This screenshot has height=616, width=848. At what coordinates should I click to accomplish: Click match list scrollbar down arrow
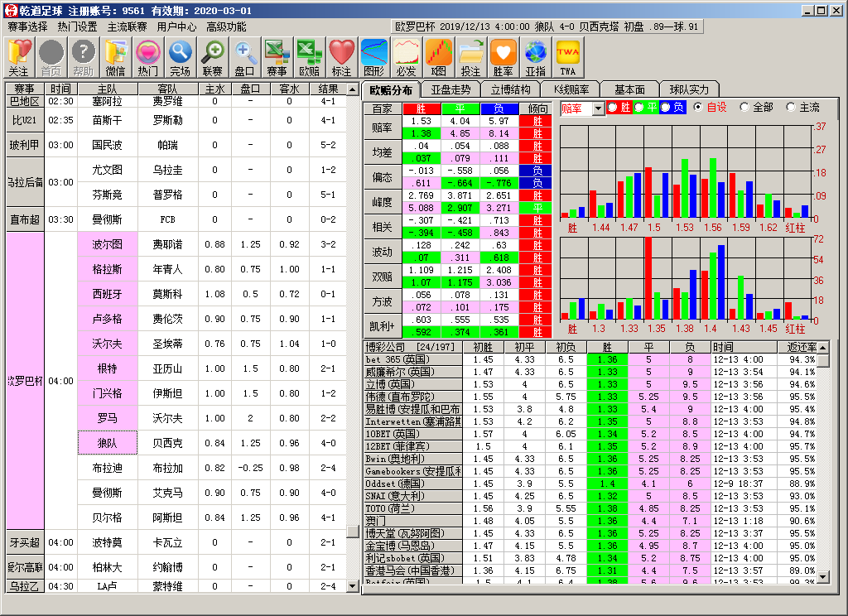click(353, 585)
